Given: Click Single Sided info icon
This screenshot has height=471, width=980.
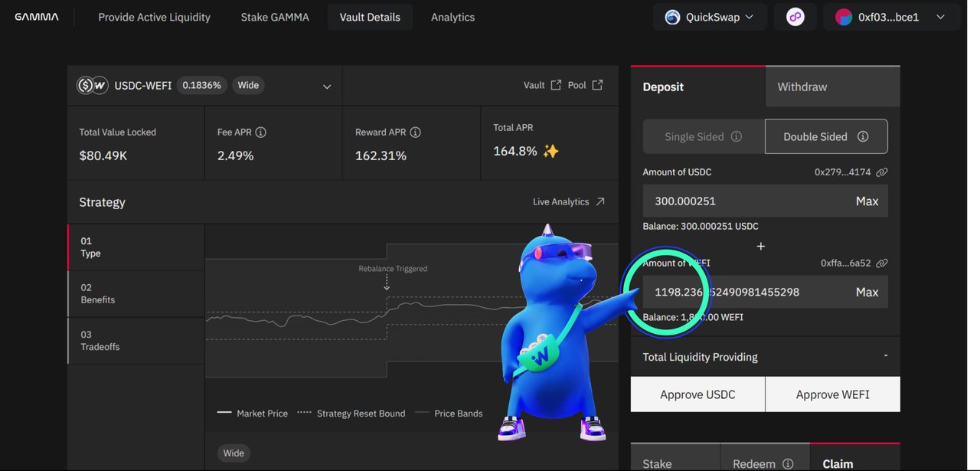Looking at the screenshot, I should [737, 136].
